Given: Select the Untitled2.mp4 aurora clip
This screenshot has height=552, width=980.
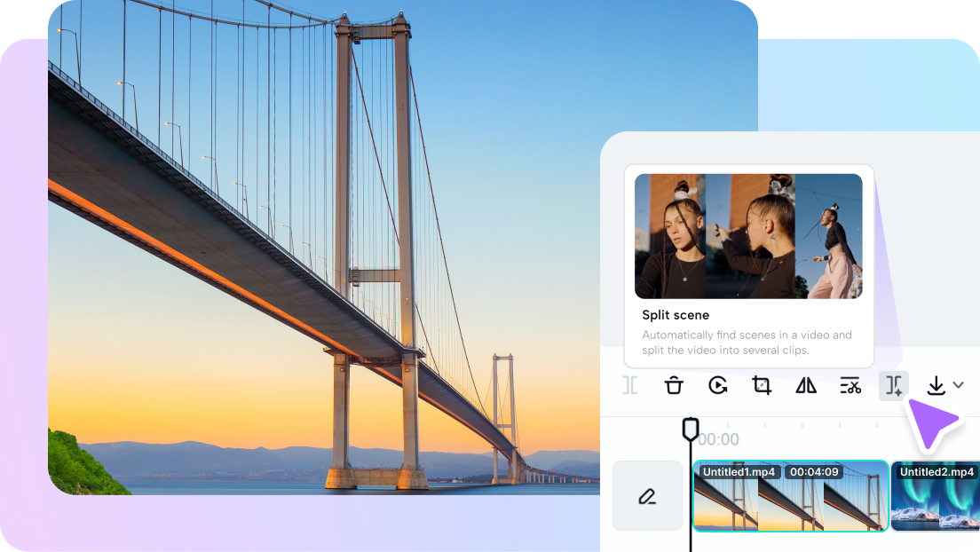Looking at the screenshot, I should click(935, 496).
